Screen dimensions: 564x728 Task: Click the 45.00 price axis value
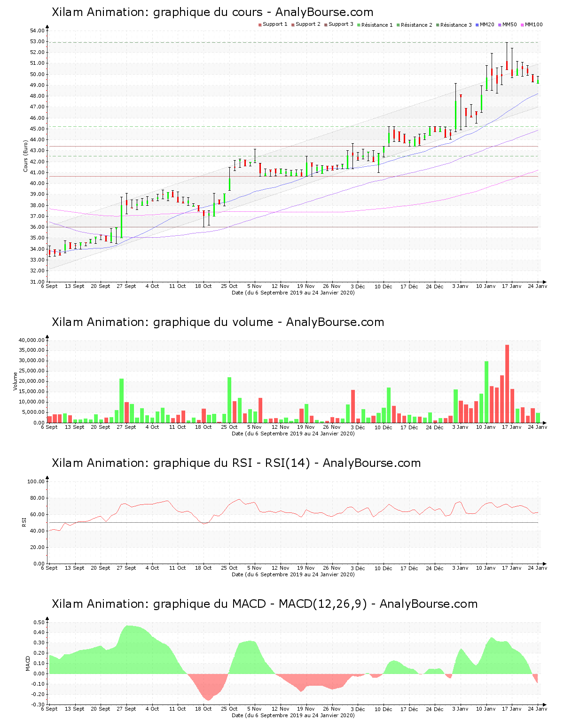37,129
